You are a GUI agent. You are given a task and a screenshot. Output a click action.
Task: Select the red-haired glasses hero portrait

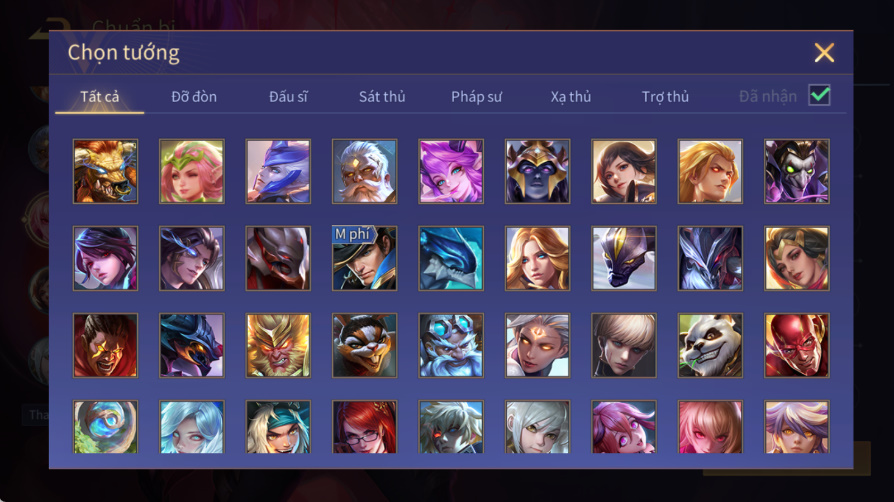[364, 427]
